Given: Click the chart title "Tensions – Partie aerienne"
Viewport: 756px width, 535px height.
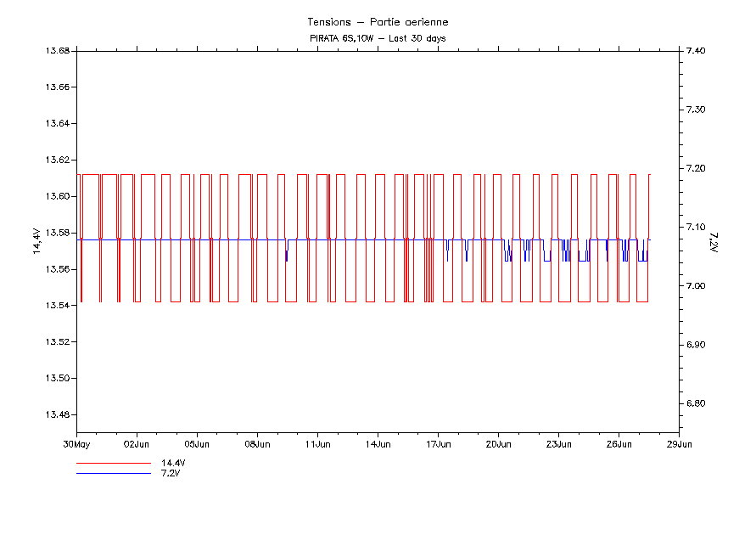Looking at the screenshot, I should (378, 22).
